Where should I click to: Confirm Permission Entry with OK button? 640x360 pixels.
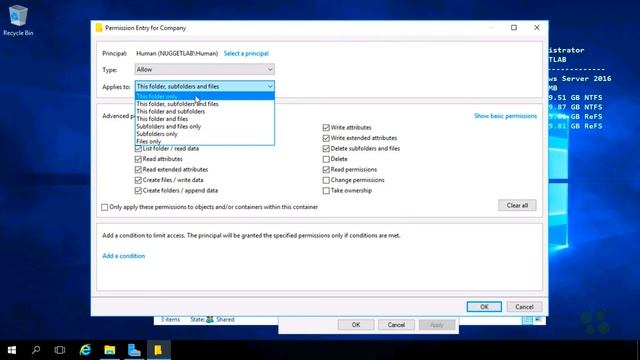pyautogui.click(x=484, y=307)
